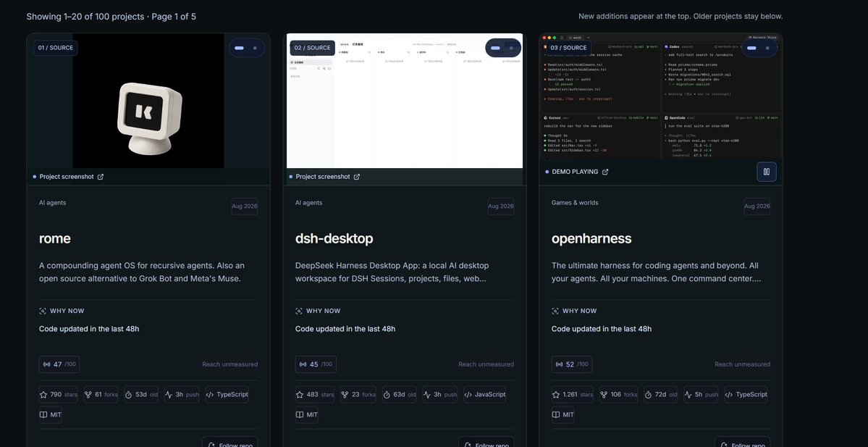Image resolution: width=868 pixels, height=447 pixels.
Task: Click 'The ultimate harness for coding agents' description
Action: coord(656,272)
